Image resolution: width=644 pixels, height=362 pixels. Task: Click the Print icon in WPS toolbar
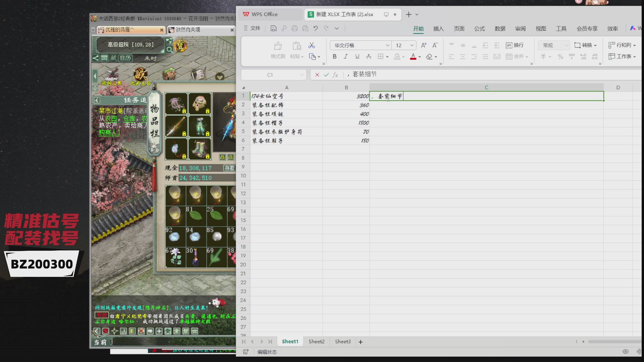(294, 28)
